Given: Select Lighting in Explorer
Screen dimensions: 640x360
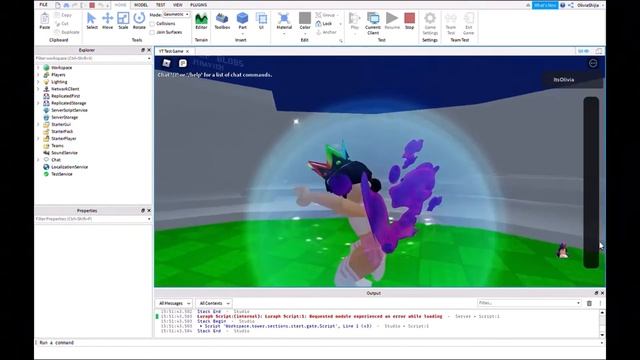Looking at the screenshot, I should tap(59, 82).
